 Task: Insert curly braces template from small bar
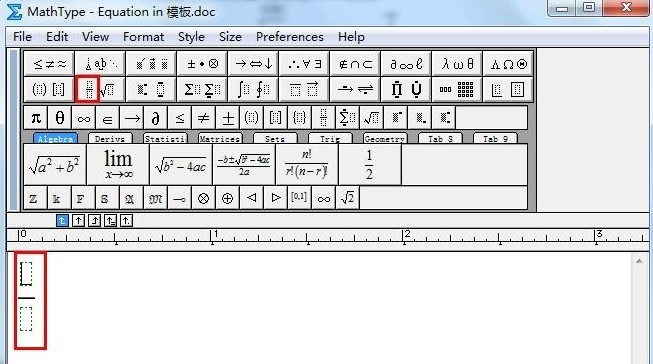[x=299, y=118]
